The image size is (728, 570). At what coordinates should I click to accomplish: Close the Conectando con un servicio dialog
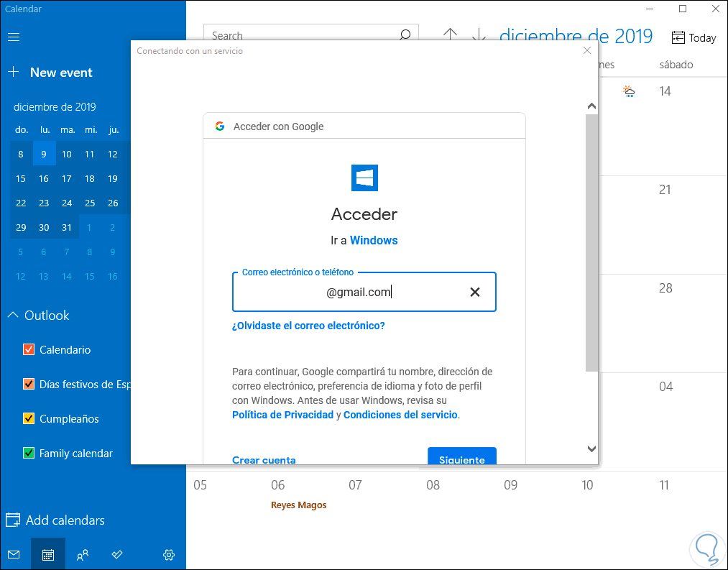point(587,50)
